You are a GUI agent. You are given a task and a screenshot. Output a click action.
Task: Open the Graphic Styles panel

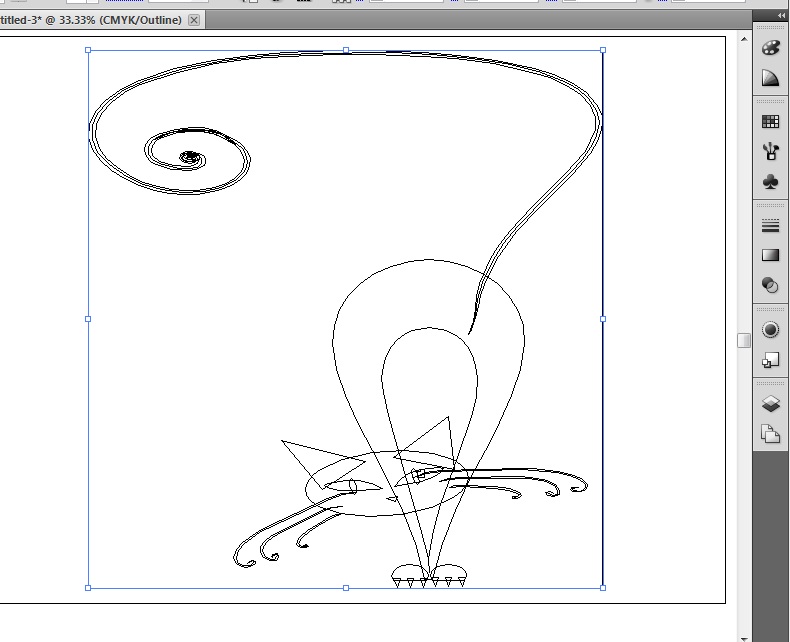(x=770, y=360)
